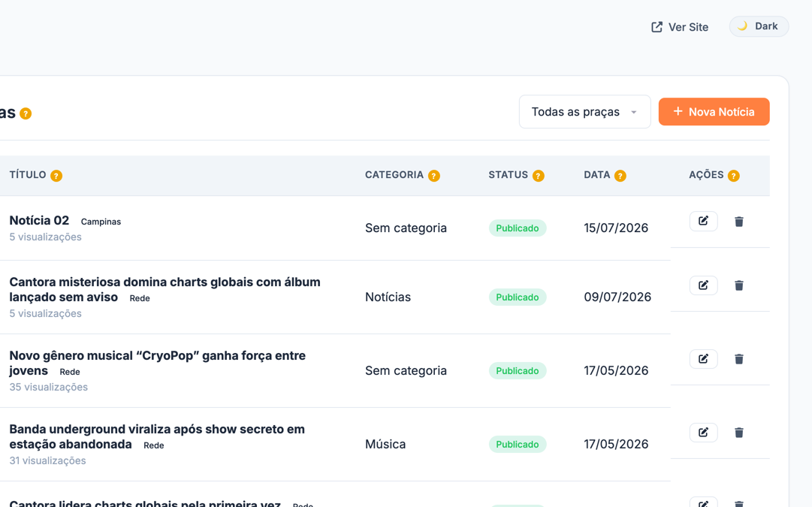Viewport: 812px width, 507px height.
Task: Click the Notícias category cell
Action: (x=388, y=297)
